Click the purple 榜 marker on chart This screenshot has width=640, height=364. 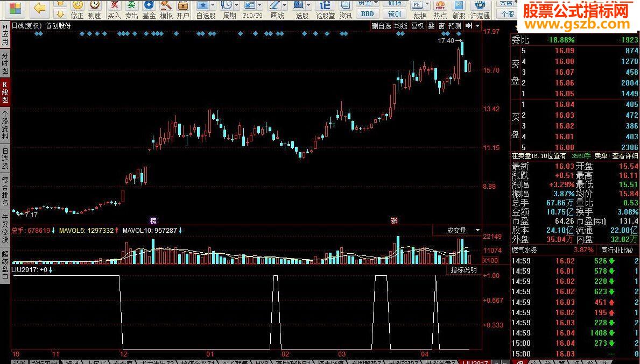coord(153,221)
